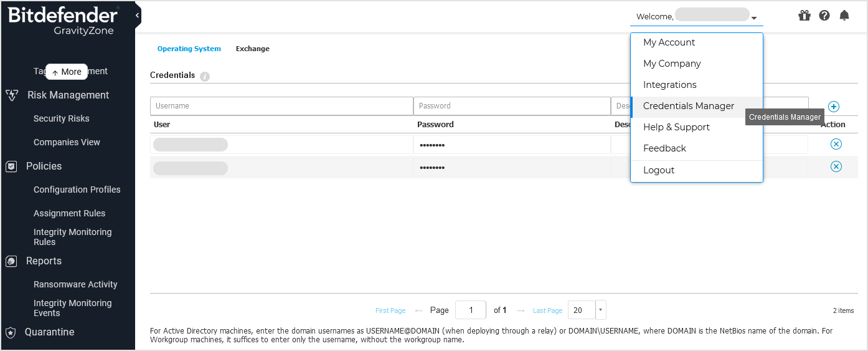Delete the second credential row
Viewport: 868px width, 351px height.
click(836, 166)
